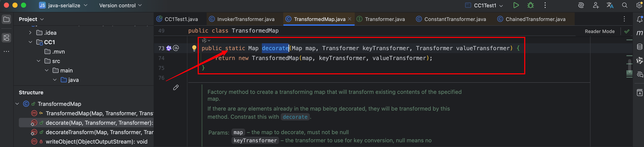Click the decorate link in documentation
This screenshot has width=644, height=147.
295,117
